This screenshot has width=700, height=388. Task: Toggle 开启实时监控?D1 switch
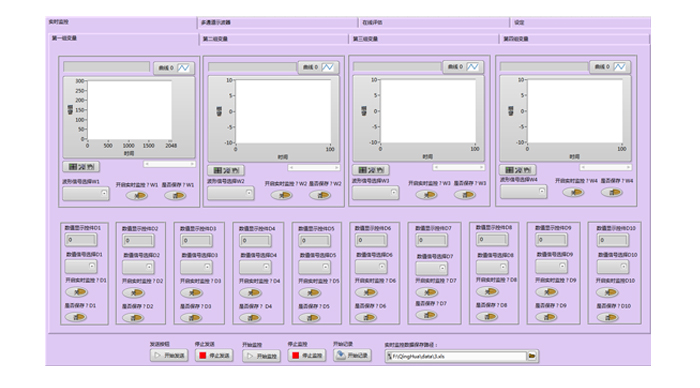(77, 292)
